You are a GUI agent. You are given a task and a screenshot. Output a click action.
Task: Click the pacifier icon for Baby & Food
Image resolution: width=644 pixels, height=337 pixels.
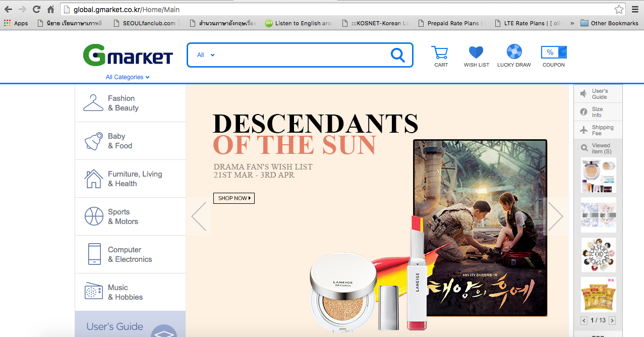[x=93, y=141]
